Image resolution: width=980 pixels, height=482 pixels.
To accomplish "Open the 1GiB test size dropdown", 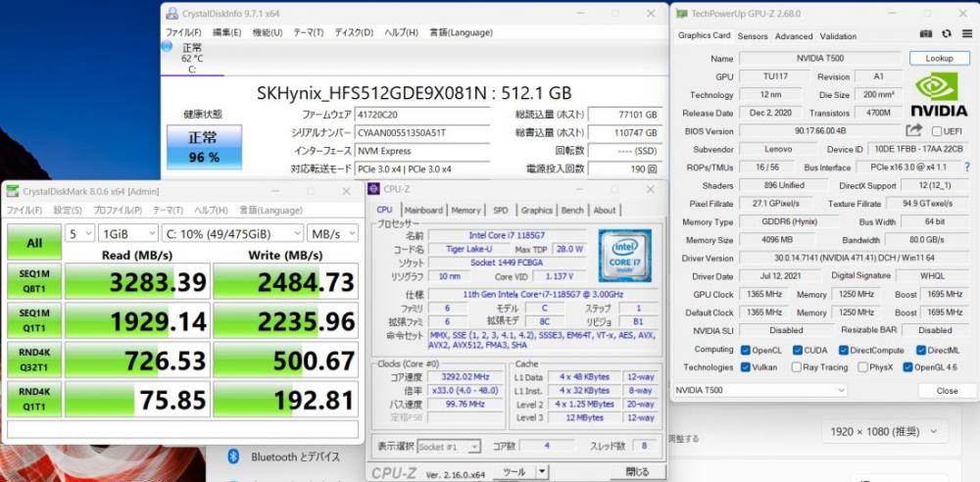I will [128, 234].
